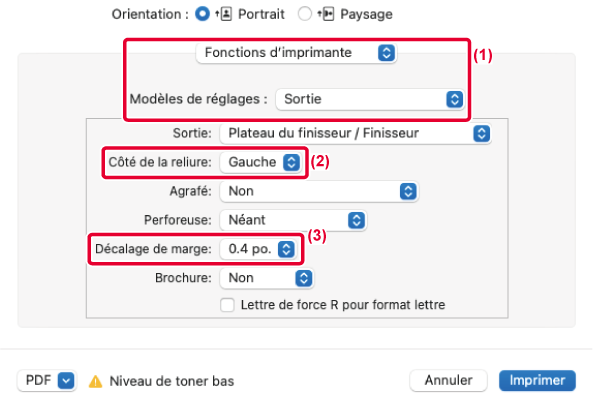Click the Agrafé dropdown arrows icon
This screenshot has height=404, width=593.
408,191
